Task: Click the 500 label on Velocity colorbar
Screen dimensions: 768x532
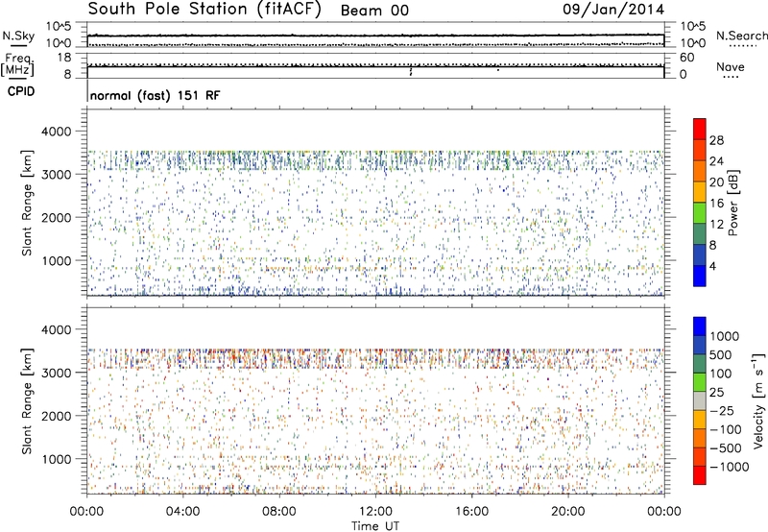Action: (x=721, y=355)
